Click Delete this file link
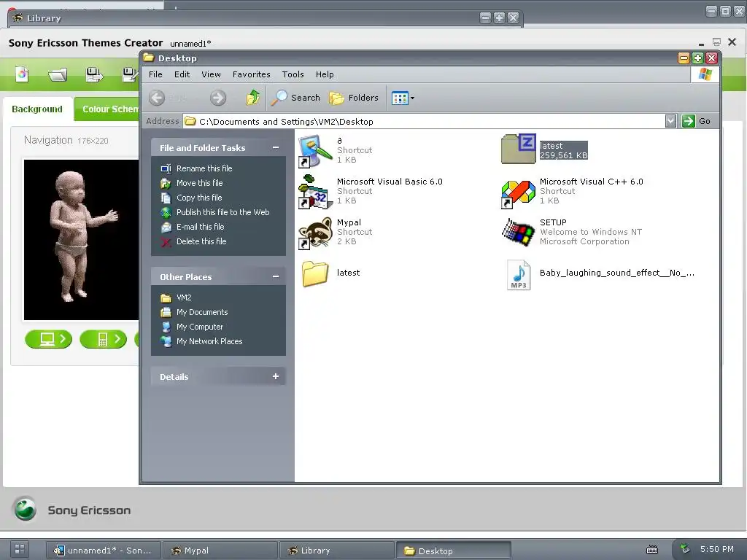The height and width of the screenshot is (560, 747). point(201,241)
